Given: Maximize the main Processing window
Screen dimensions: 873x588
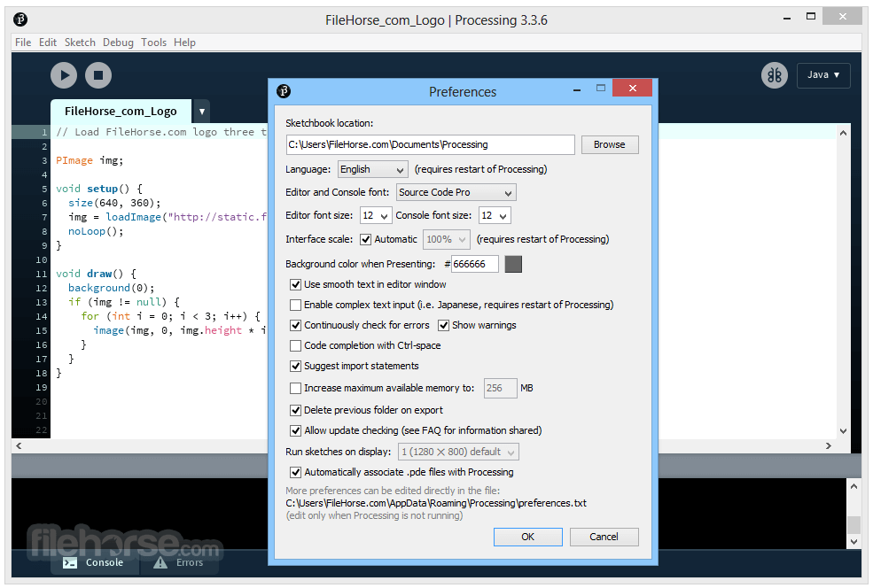Looking at the screenshot, I should (x=811, y=17).
